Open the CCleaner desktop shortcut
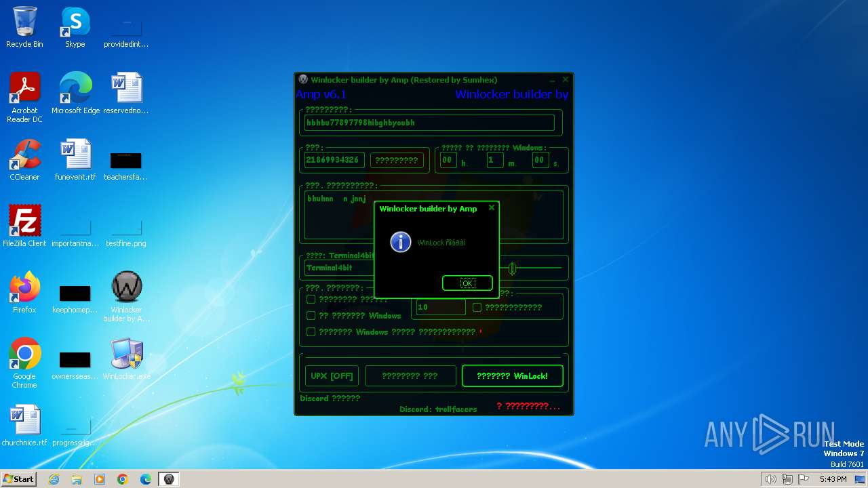868x488 pixels. pos(24,160)
